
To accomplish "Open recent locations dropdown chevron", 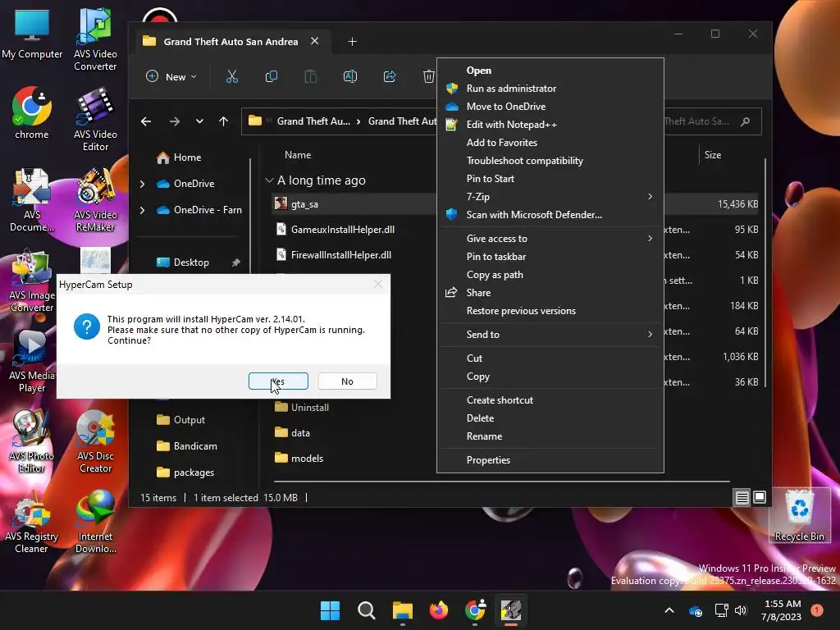I will pos(199,121).
